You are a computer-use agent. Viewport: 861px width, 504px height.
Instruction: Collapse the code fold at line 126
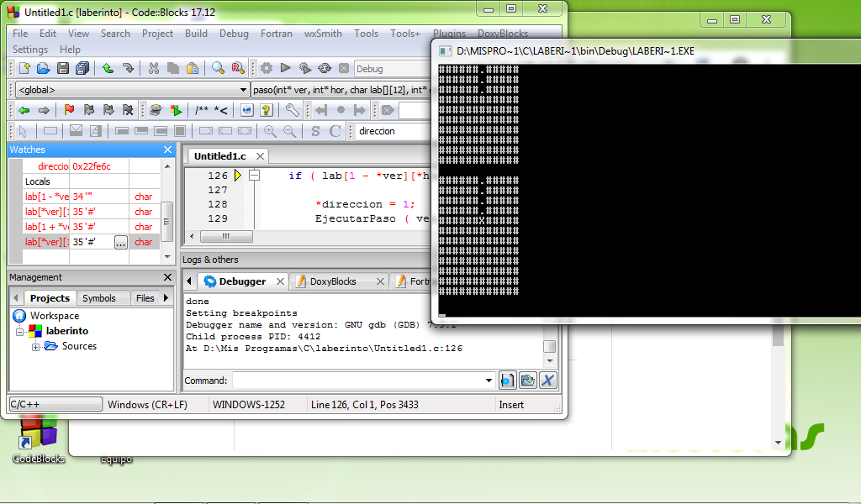click(254, 175)
